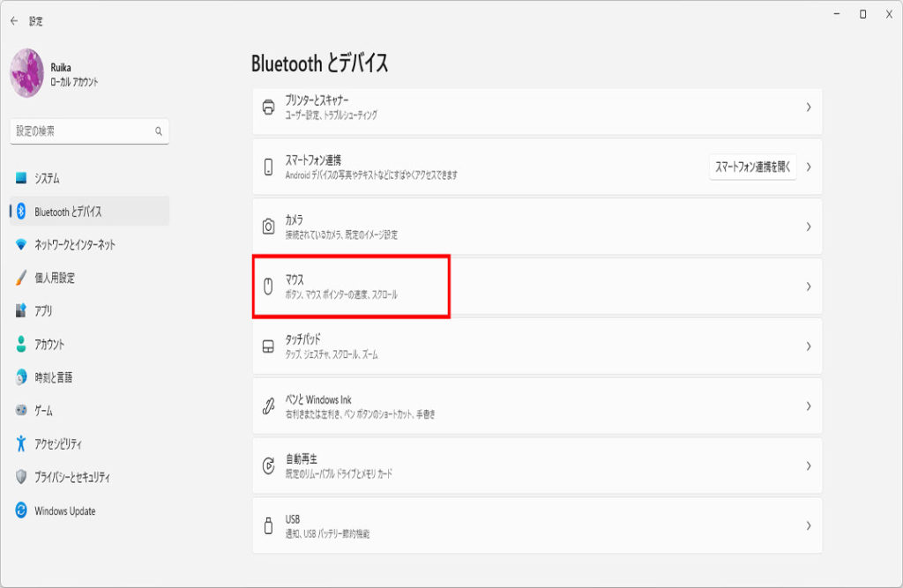Click the search magnifier icon in sidebar
Screen dimensions: 903x588
tap(159, 131)
